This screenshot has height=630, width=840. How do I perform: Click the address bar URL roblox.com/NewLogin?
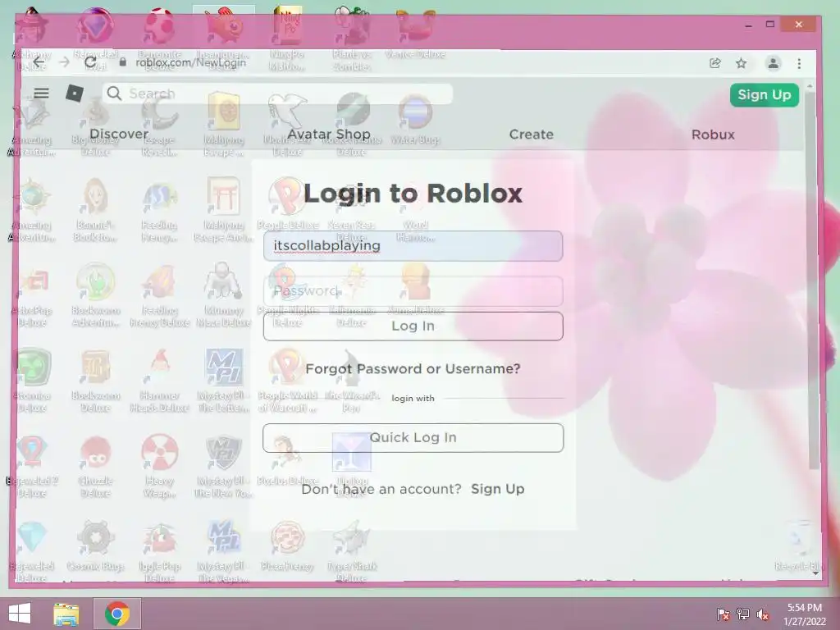[190, 62]
